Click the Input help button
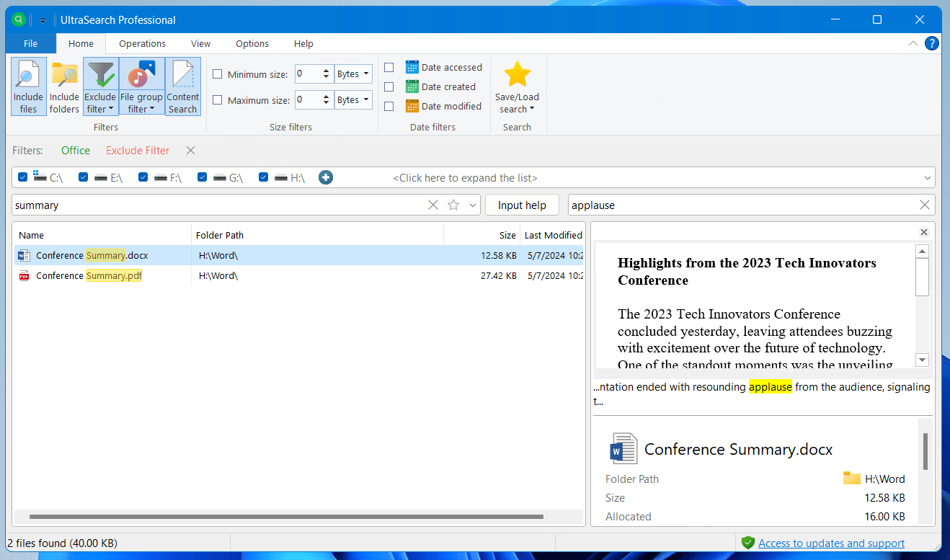This screenshot has width=950, height=560. pos(522,205)
